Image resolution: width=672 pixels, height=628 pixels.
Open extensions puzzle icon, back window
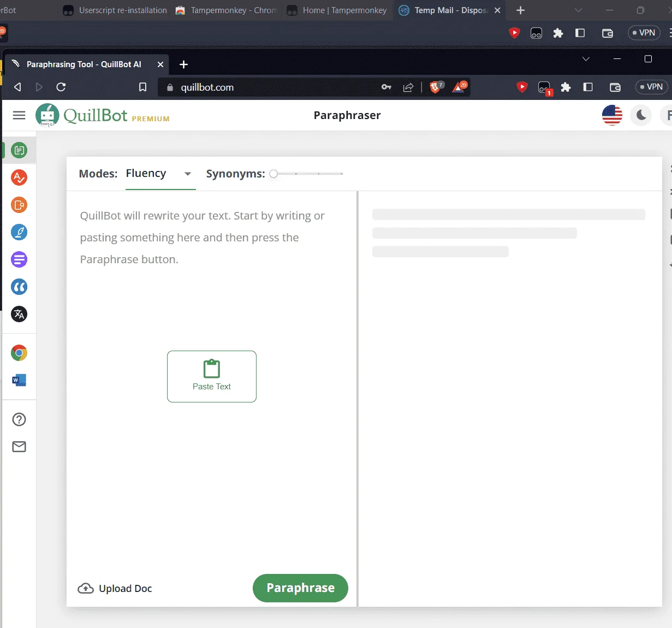[x=558, y=33]
